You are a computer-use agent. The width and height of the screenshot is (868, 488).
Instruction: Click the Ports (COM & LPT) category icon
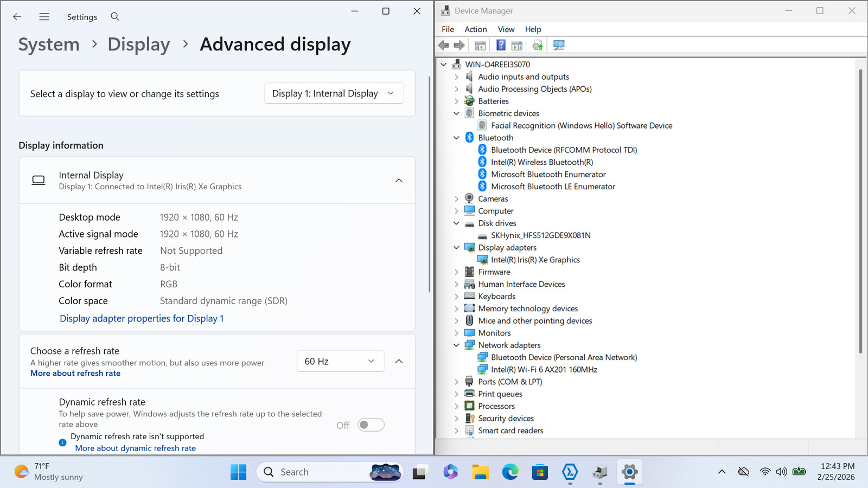point(469,382)
